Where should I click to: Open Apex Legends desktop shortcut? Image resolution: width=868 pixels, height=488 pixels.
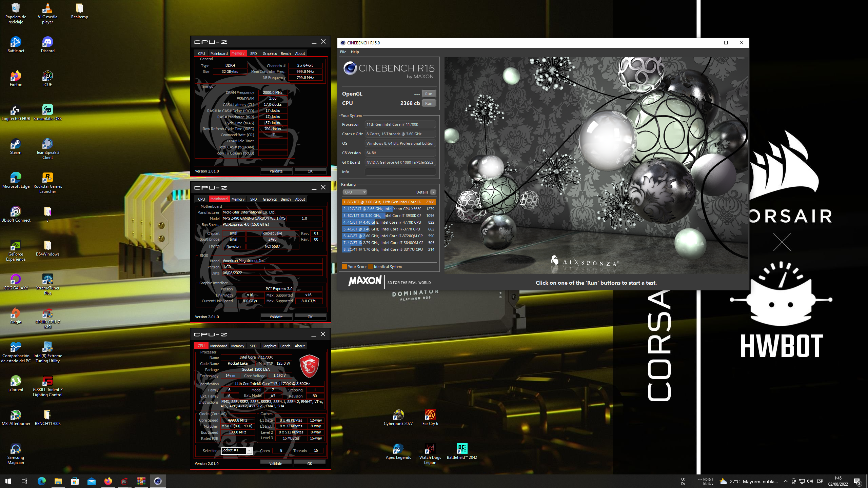pyautogui.click(x=398, y=451)
